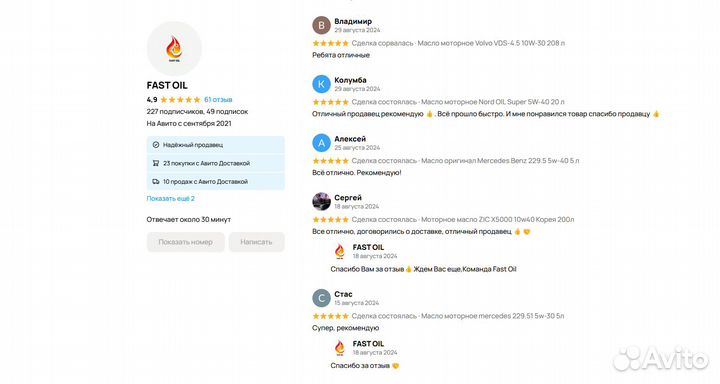The height and width of the screenshot is (384, 720).
Task: Open Алексей's blue A avatar
Action: [321, 143]
